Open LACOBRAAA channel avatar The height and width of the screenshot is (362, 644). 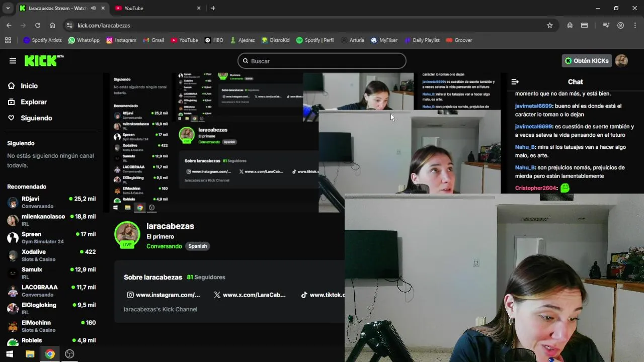click(13, 291)
